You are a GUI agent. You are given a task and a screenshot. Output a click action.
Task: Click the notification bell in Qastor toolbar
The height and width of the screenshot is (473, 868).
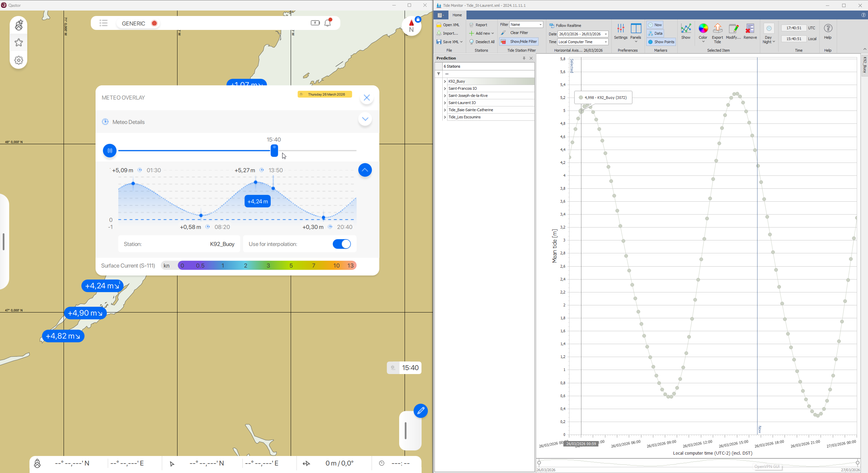[x=328, y=23]
